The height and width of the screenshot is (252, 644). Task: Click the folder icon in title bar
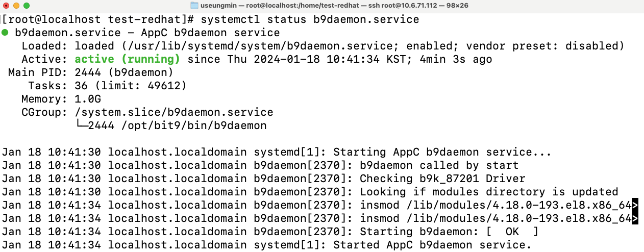(x=194, y=6)
